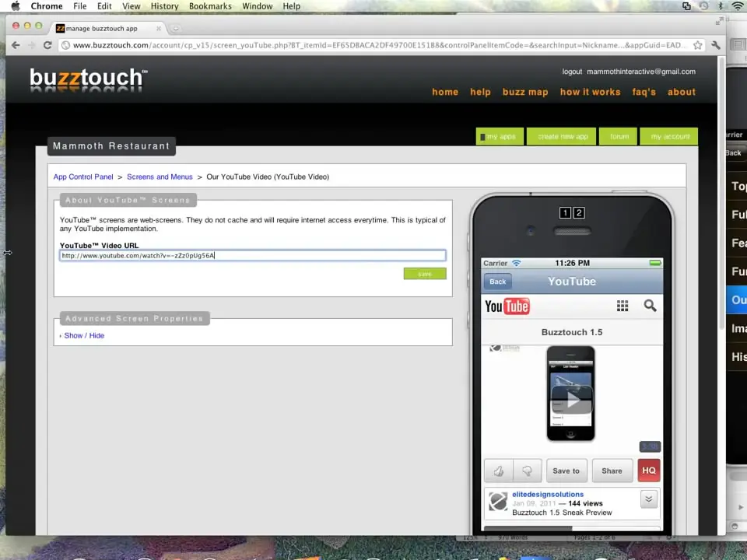
Task: Go to buzztouch home page
Action: [445, 92]
